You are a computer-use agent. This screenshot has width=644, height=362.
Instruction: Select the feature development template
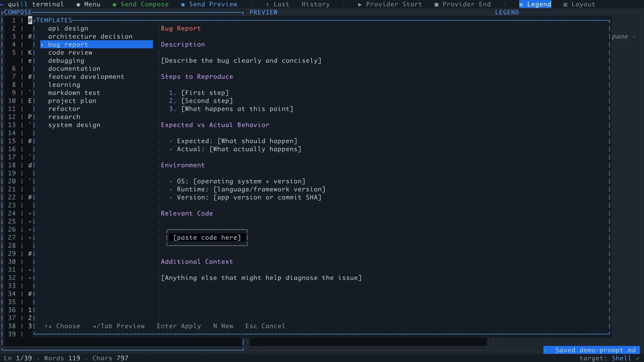coord(97,77)
